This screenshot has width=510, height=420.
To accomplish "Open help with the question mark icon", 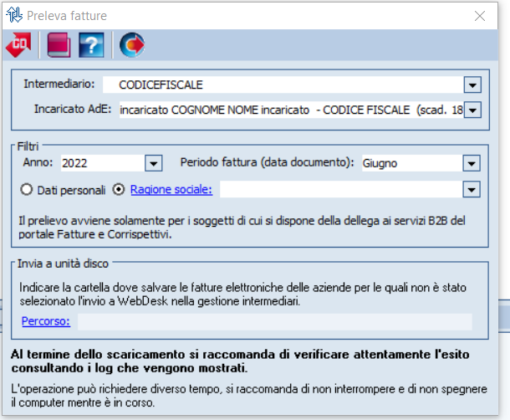I will (x=91, y=45).
